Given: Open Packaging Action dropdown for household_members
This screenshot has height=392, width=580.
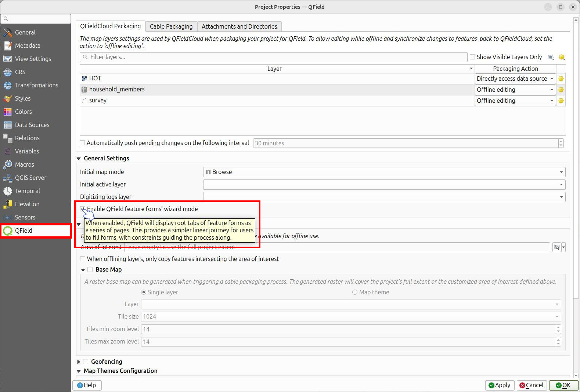Looking at the screenshot, I should (515, 90).
